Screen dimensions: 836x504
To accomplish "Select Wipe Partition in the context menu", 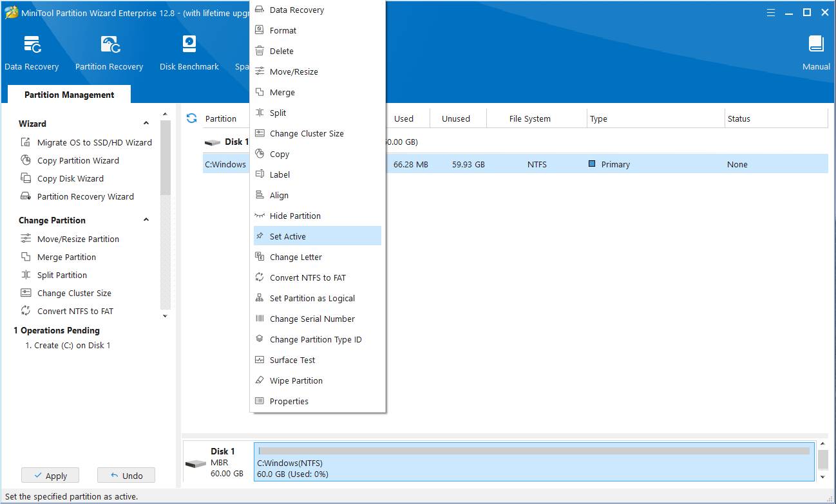I will (x=296, y=380).
